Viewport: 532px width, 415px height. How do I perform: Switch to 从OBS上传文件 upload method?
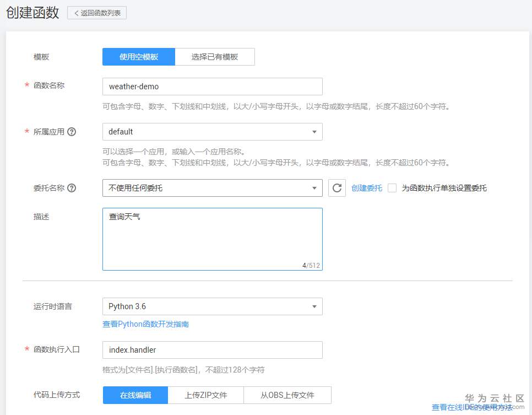pos(287,395)
